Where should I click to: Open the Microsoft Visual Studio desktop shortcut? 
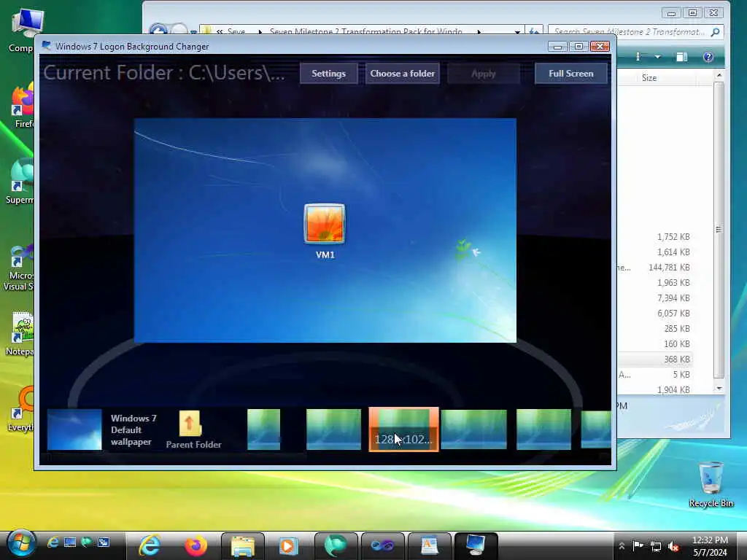(x=19, y=267)
